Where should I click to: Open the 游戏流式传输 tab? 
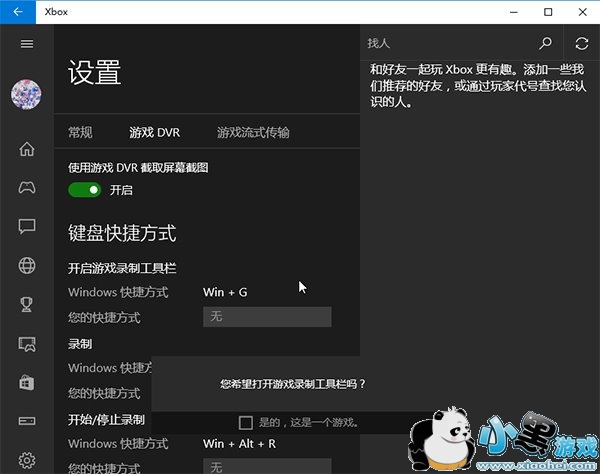point(253,132)
